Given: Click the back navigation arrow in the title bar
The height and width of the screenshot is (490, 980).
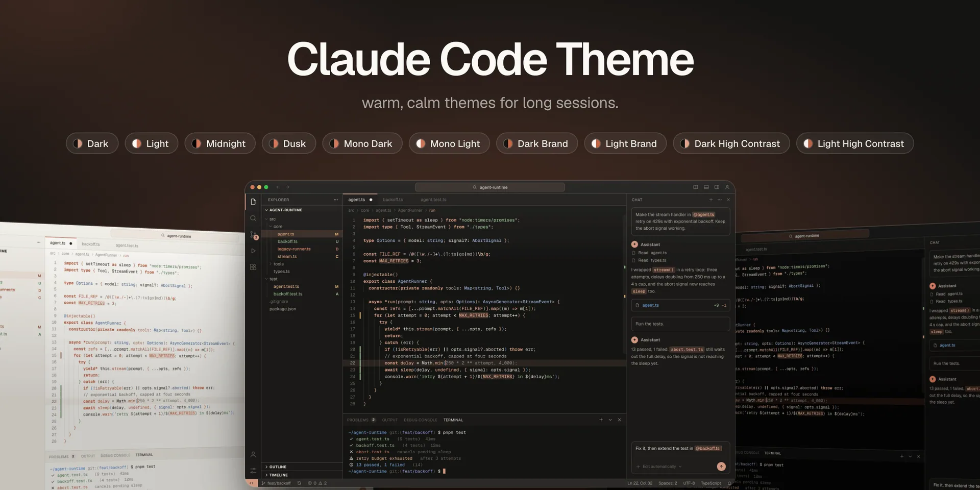Looking at the screenshot, I should coord(278,187).
